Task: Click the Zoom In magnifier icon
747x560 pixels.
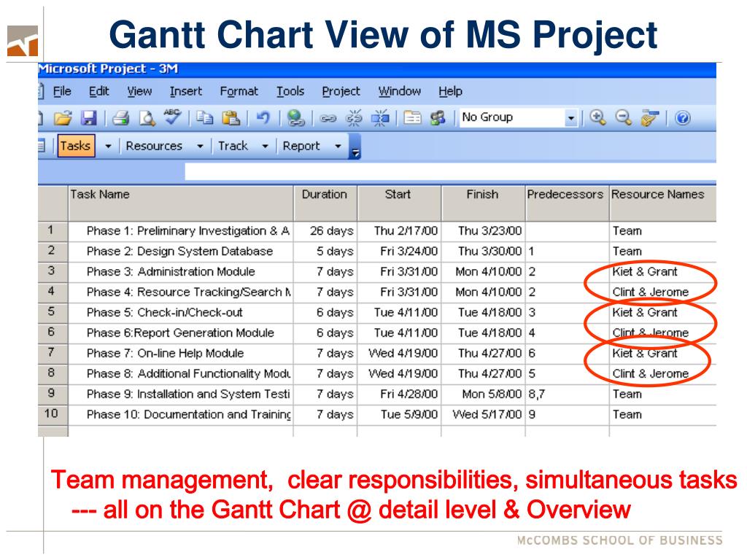Action: pos(597,117)
